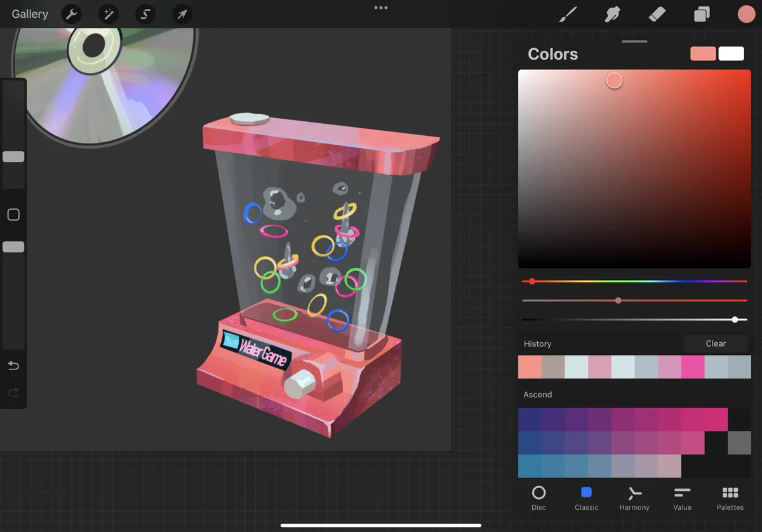Screen dimensions: 762x532
Task: Click the brightness slider knob
Action: (735, 319)
